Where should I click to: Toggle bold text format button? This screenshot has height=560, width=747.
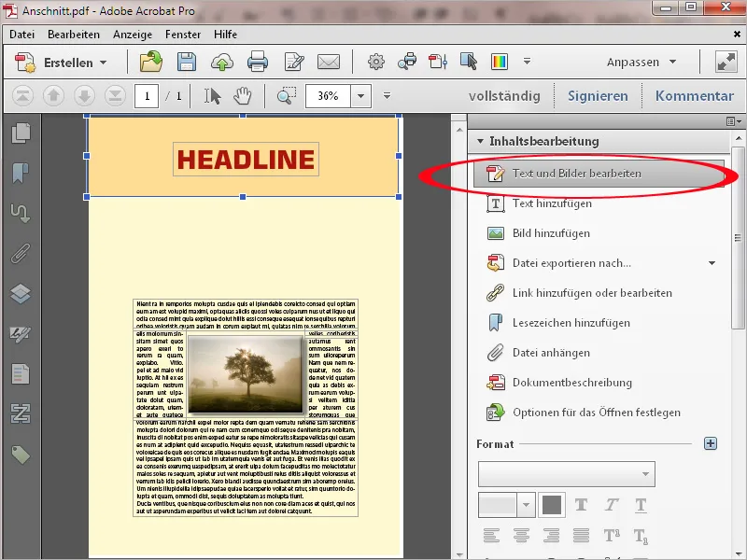click(581, 505)
